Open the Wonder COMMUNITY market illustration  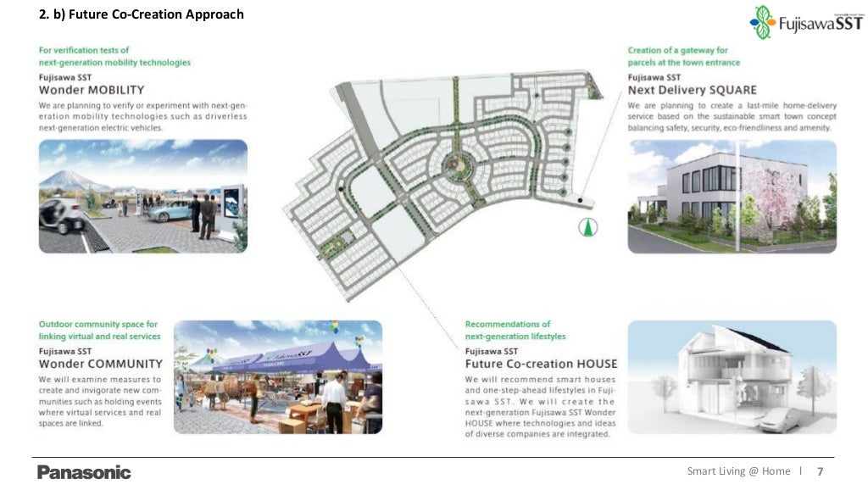pos(278,377)
